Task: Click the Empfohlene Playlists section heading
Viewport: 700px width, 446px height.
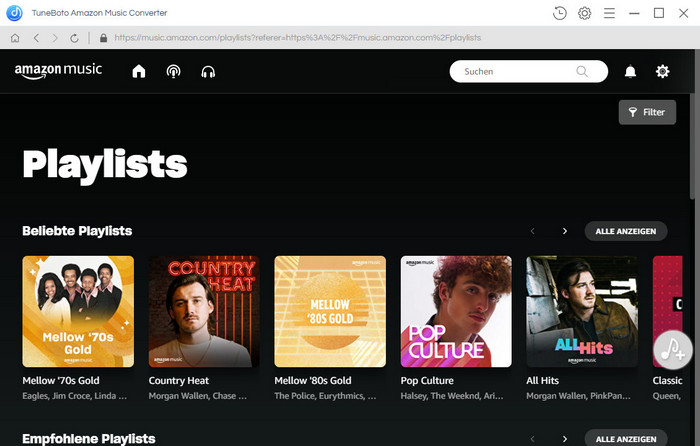Action: pos(89,439)
